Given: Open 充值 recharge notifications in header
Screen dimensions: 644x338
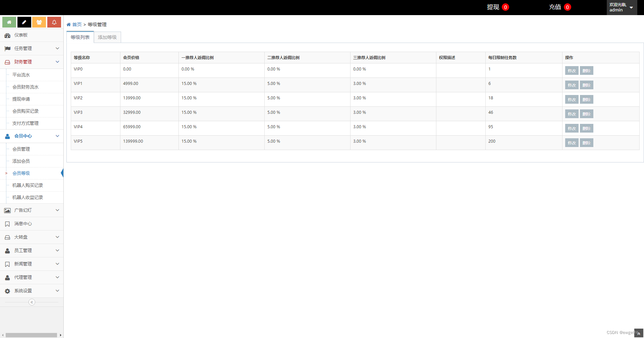Looking at the screenshot, I should [x=560, y=7].
